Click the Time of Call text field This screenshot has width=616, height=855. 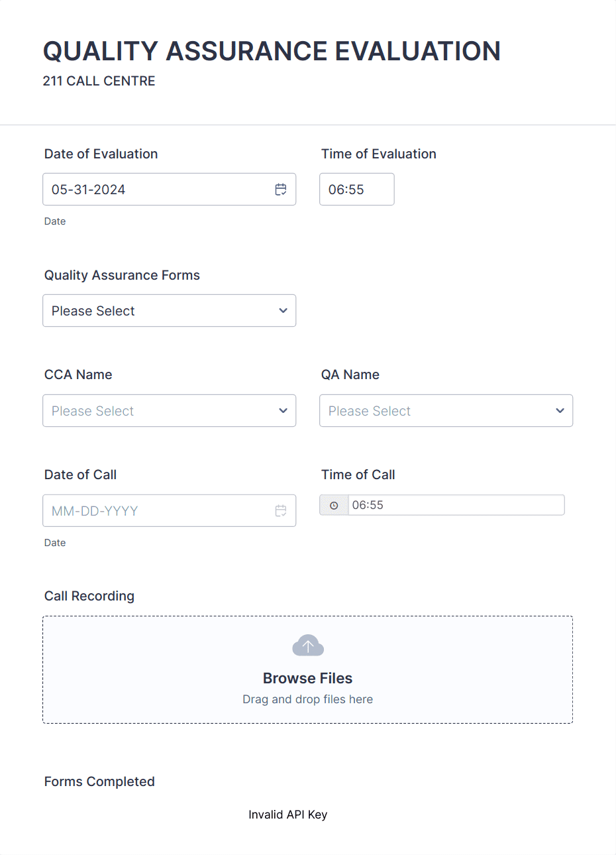pos(456,505)
